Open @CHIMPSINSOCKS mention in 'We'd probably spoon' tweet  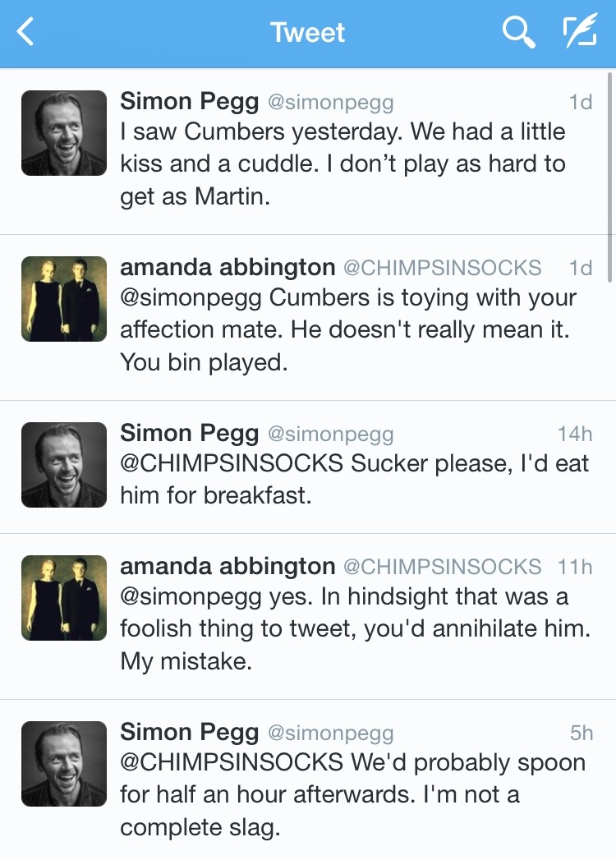pyautogui.click(x=232, y=762)
